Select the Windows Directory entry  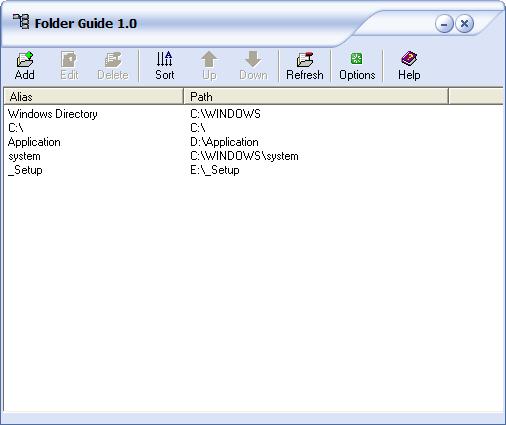click(53, 114)
